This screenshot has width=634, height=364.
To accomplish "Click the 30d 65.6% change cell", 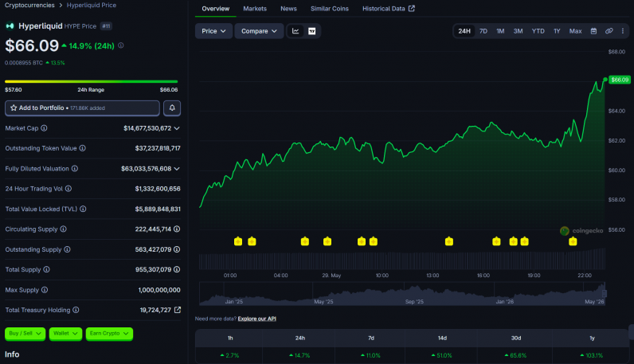I will [515, 355].
